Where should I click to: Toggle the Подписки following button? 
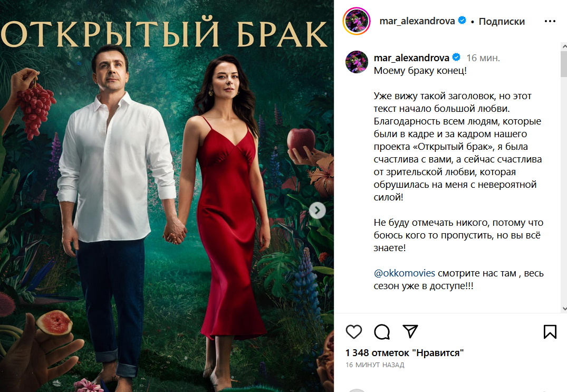[502, 21]
